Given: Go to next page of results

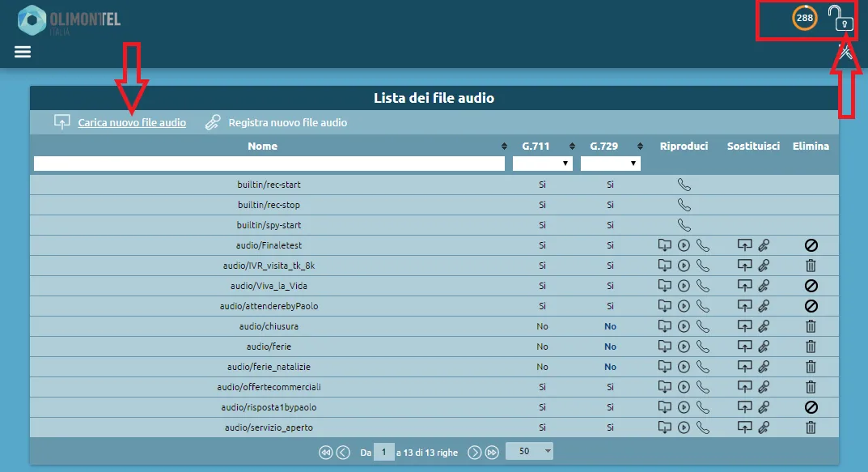Looking at the screenshot, I should point(475,453).
